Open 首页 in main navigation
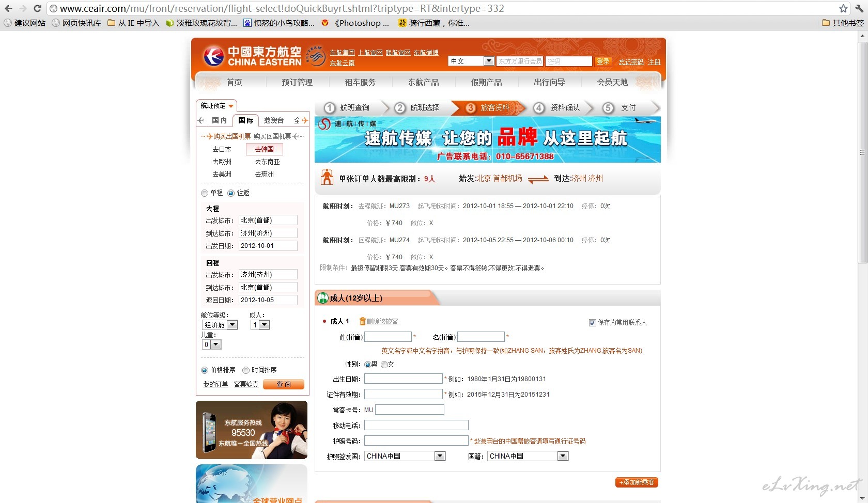868x503 pixels. click(x=234, y=82)
